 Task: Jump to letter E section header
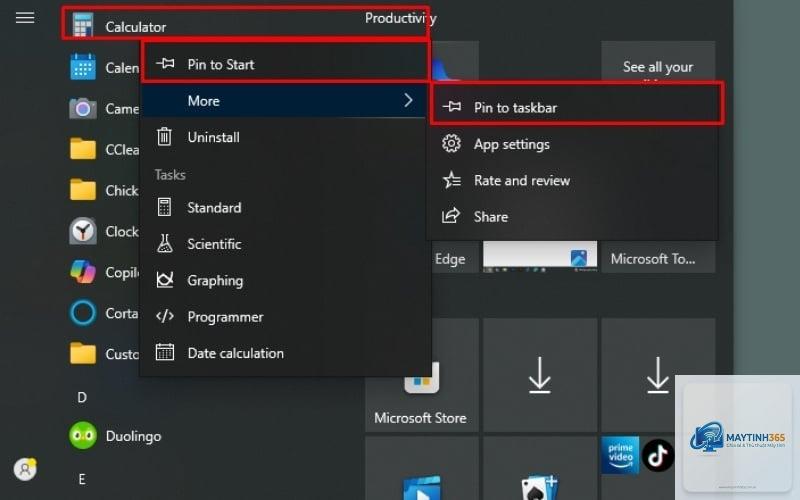click(82, 479)
